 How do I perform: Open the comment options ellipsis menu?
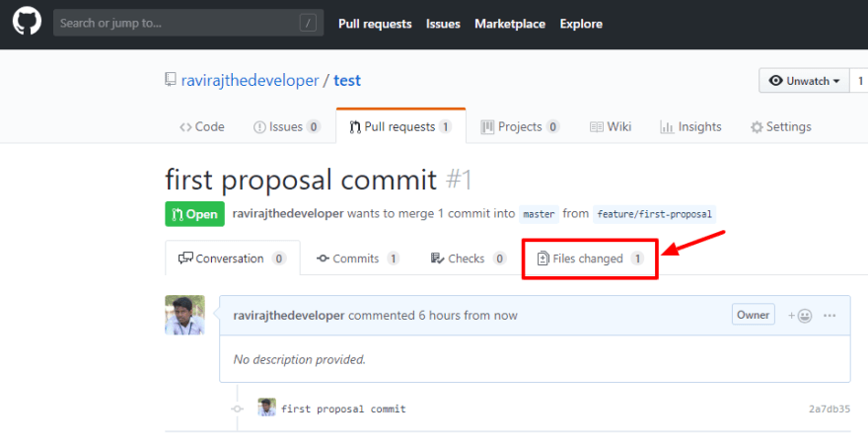(x=830, y=316)
